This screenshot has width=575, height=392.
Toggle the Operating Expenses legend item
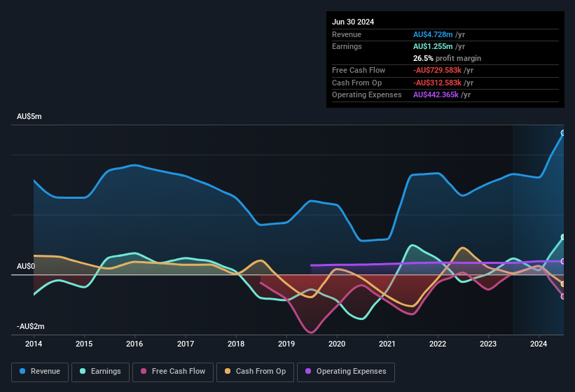(x=346, y=372)
